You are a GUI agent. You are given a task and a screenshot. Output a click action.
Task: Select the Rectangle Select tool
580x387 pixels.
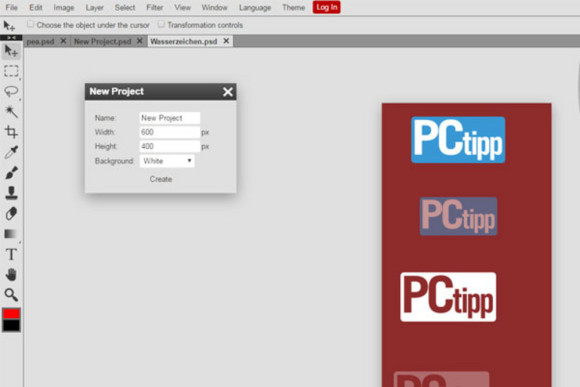click(x=11, y=71)
